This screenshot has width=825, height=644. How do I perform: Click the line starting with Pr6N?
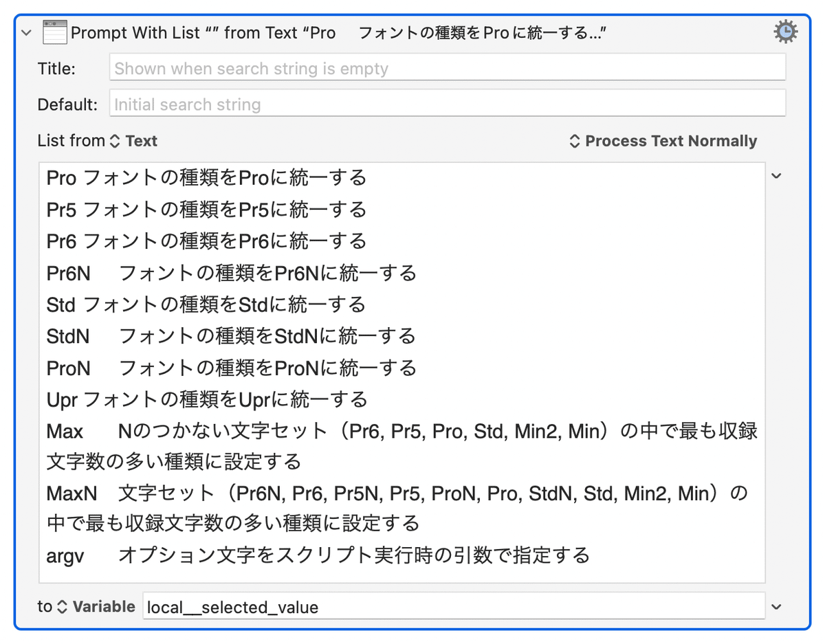click(232, 273)
